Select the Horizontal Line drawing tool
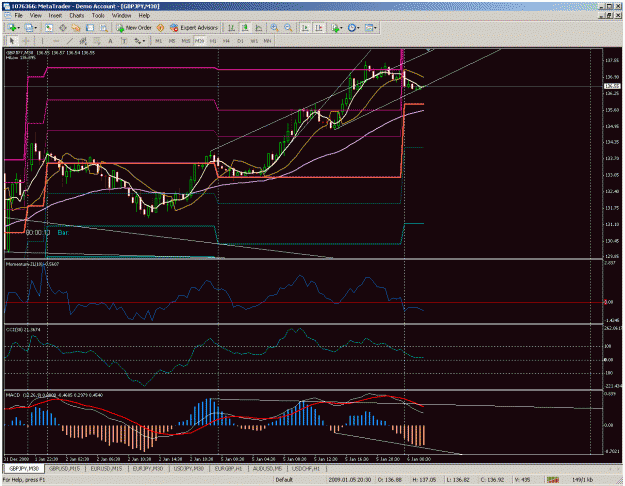The width and height of the screenshot is (625, 486). click(56, 41)
